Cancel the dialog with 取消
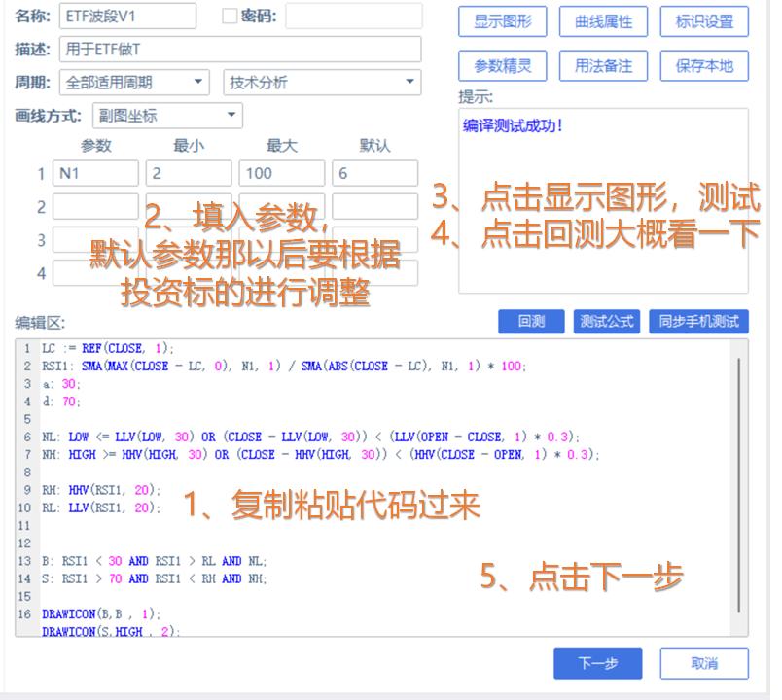 [703, 663]
